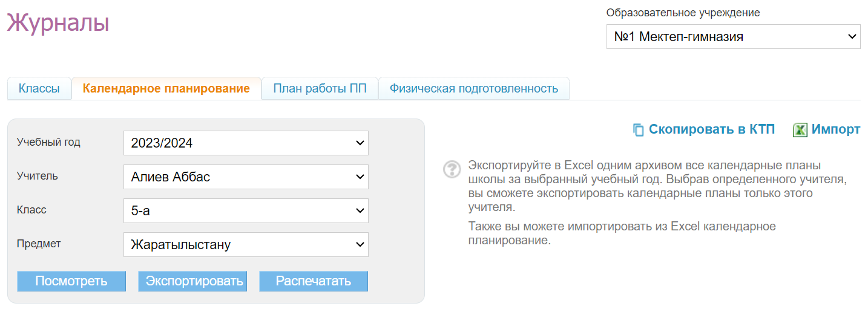Expand the Учебный год dropdown showing 2023/2024
The width and height of the screenshot is (868, 312).
pyautogui.click(x=246, y=143)
